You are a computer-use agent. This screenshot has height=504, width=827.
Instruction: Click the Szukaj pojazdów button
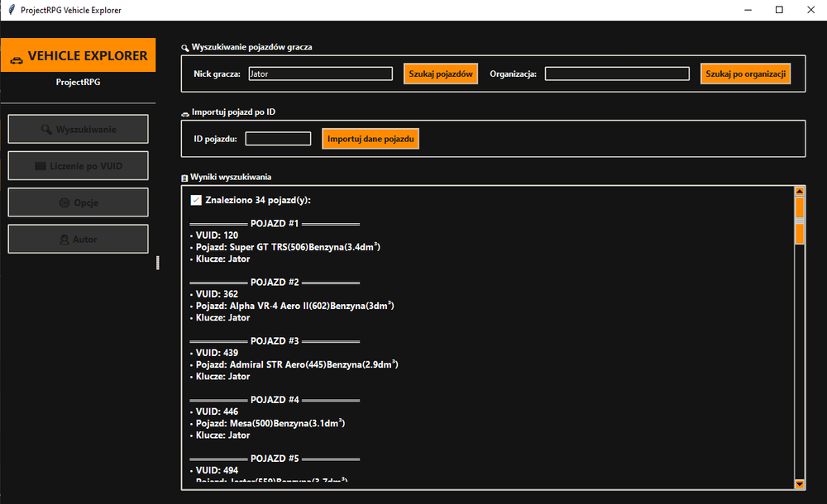pos(441,74)
